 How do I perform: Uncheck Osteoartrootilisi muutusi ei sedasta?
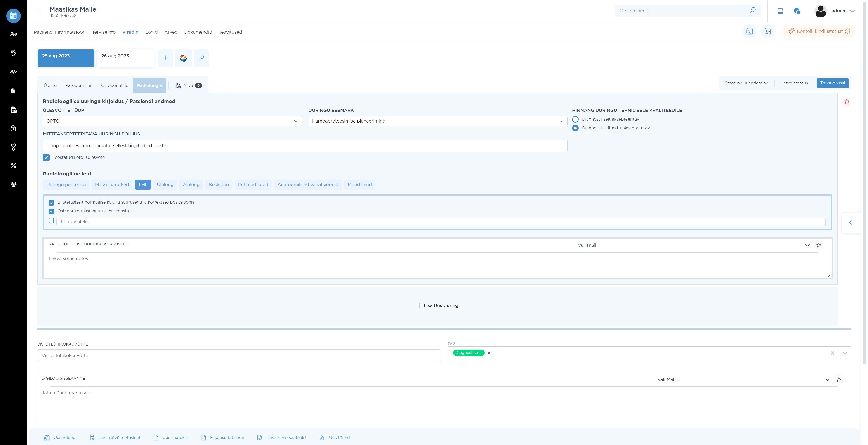[x=51, y=211]
